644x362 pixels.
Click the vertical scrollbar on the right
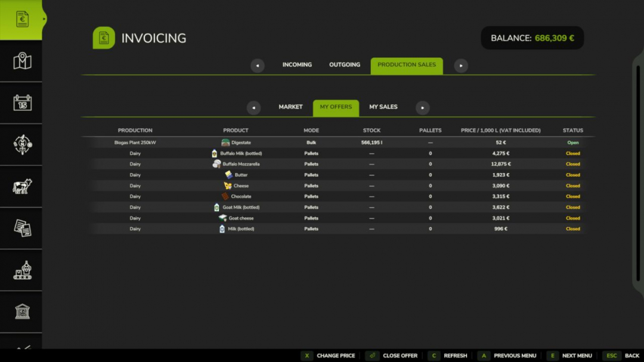638,172
